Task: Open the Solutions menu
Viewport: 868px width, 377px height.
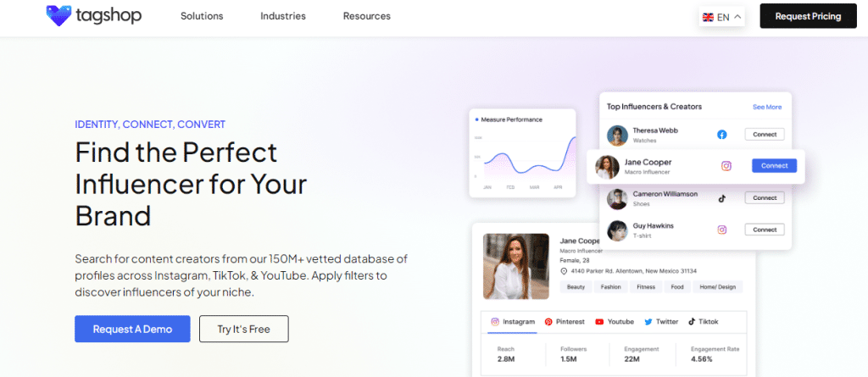Action: point(202,16)
